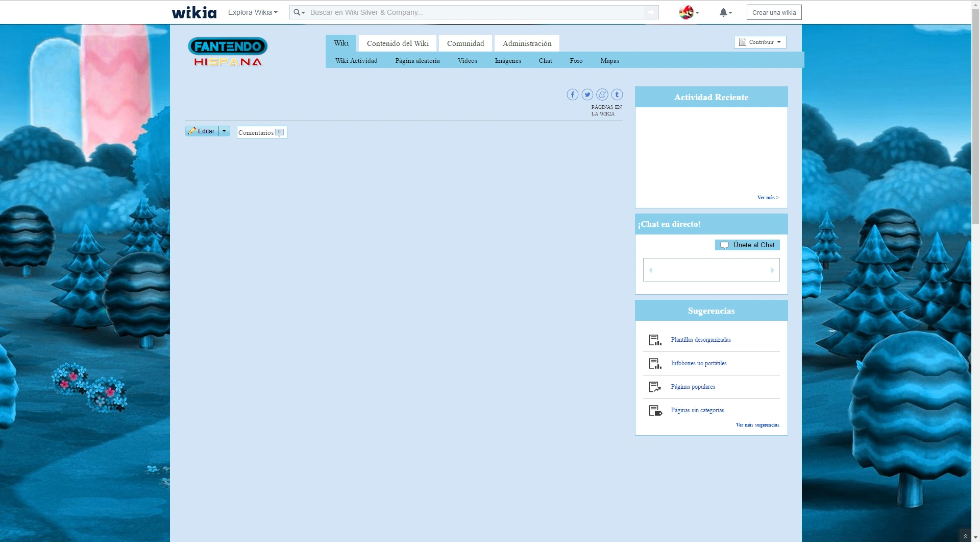This screenshot has height=542, width=980.
Task: Click the wiki search input field
Action: [475, 12]
